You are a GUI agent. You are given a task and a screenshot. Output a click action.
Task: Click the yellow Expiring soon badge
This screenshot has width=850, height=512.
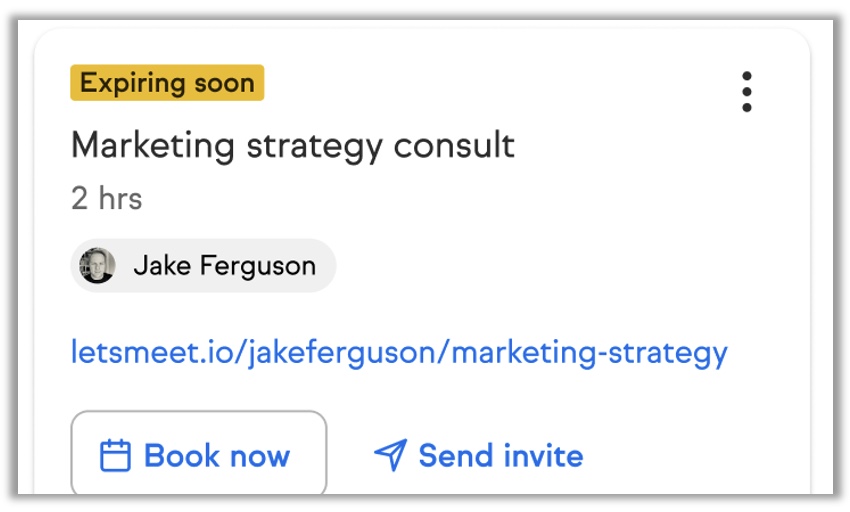coord(167,83)
